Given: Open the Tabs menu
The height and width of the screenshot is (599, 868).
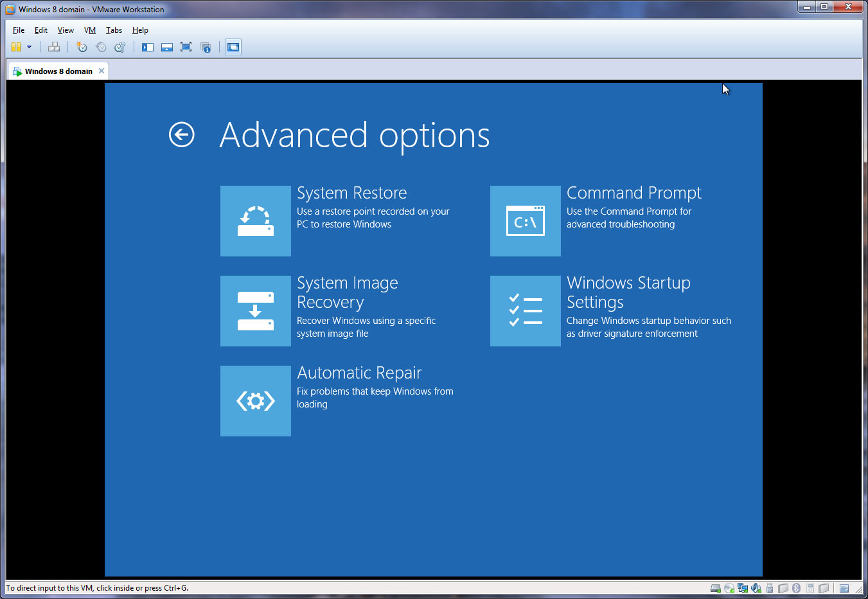Looking at the screenshot, I should tap(114, 30).
